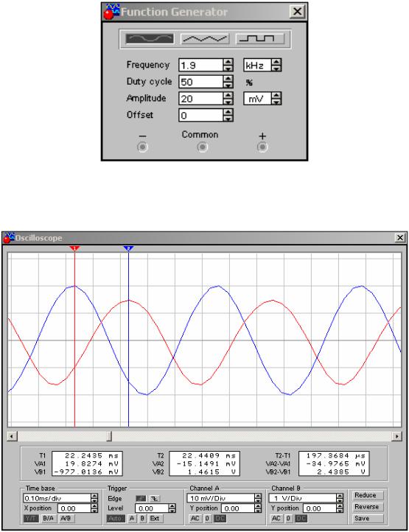The height and width of the screenshot is (532, 409).
Task: Click the oscilloscope scrollbar left arrow
Action: tap(12, 436)
